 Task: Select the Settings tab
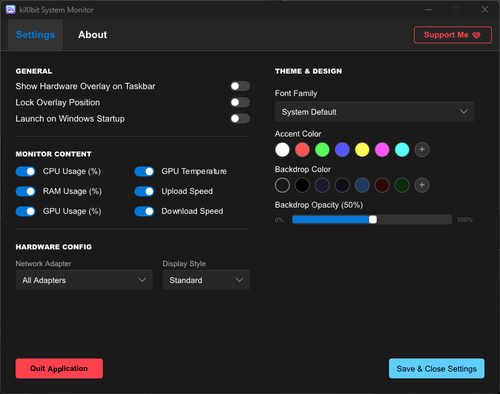[x=35, y=35]
